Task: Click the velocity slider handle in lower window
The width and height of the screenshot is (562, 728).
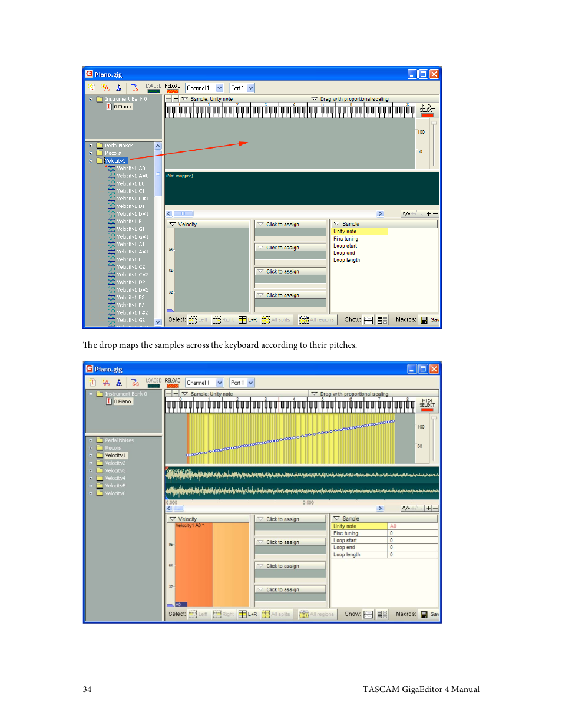Action: click(x=434, y=417)
